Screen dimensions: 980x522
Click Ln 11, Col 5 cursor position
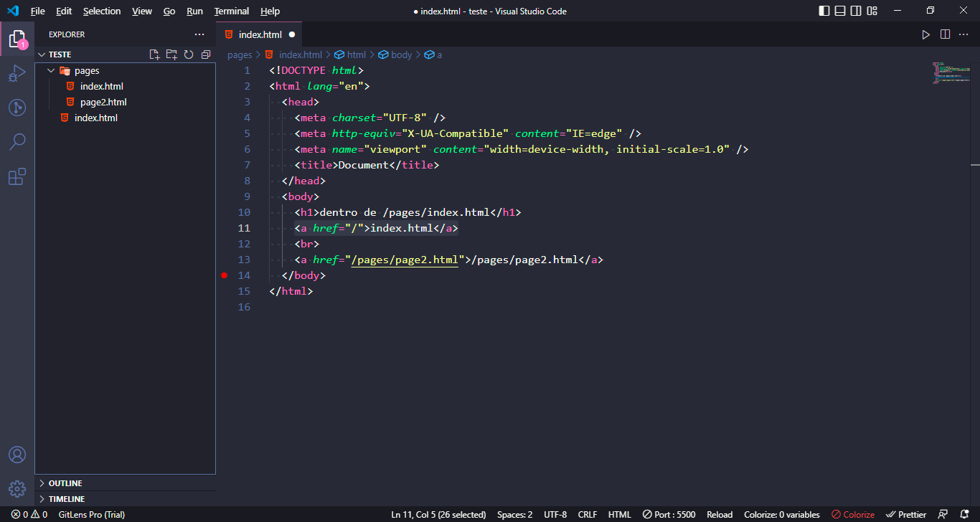click(438, 514)
